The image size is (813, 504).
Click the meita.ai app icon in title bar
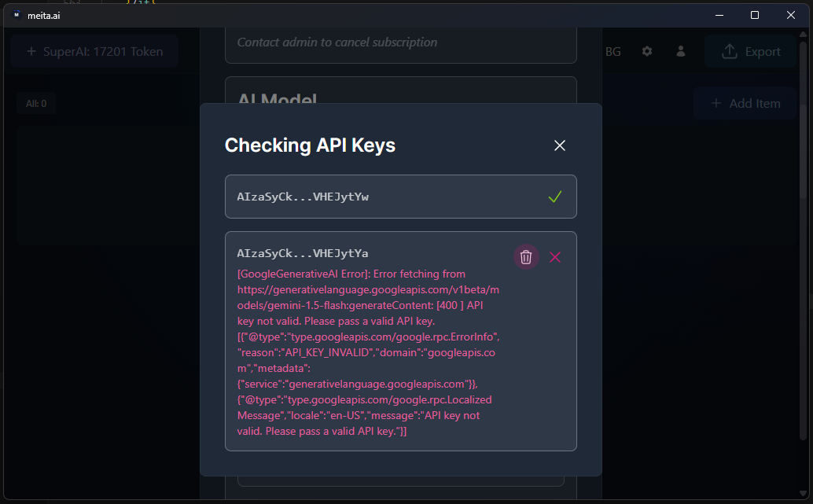[17, 15]
